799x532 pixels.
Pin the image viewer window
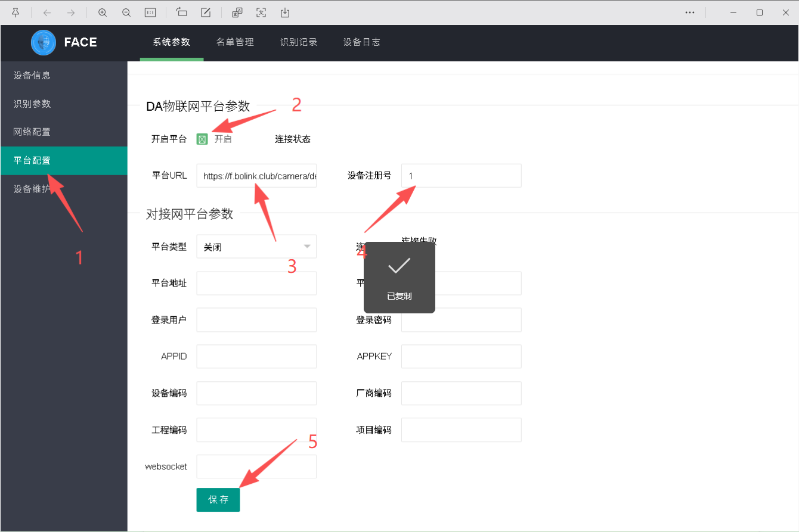(15, 13)
